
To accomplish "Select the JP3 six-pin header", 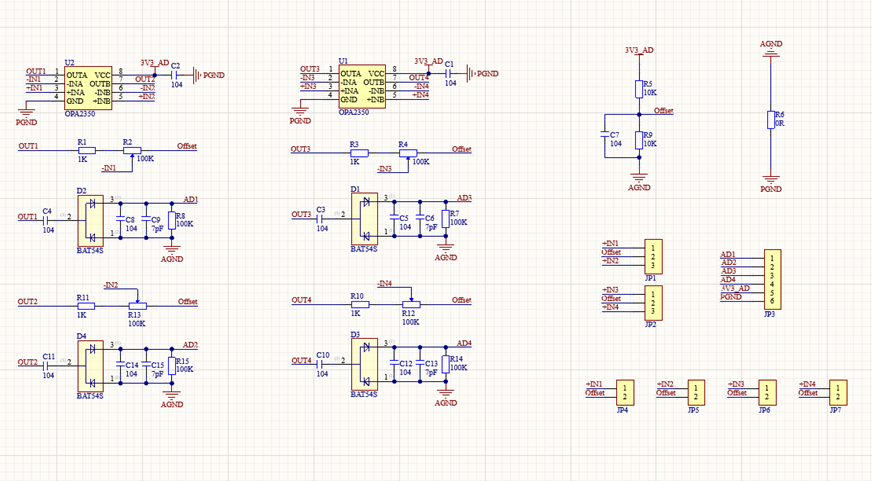I will click(x=772, y=280).
